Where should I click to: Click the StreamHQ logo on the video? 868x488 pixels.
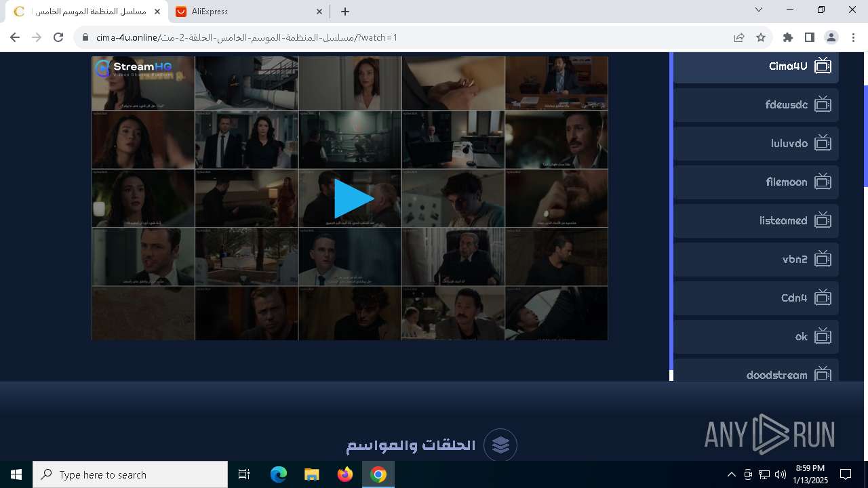134,68
